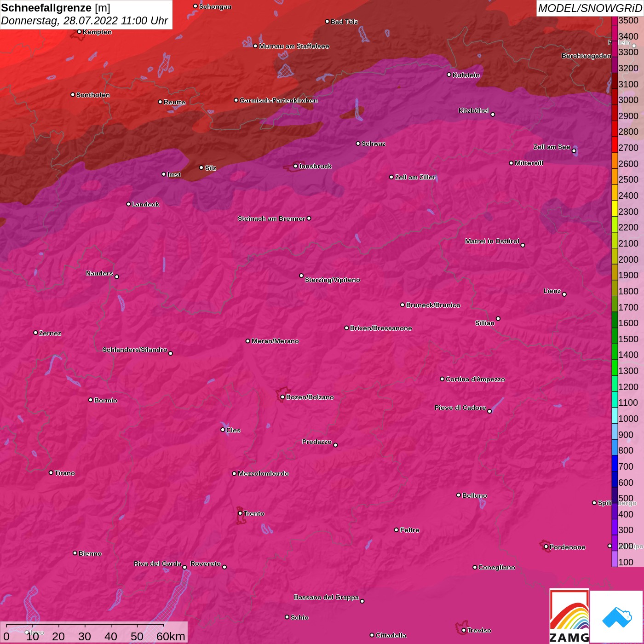This screenshot has width=644, height=644.
Task: Click the Nauders marker dot
Action: tap(117, 277)
